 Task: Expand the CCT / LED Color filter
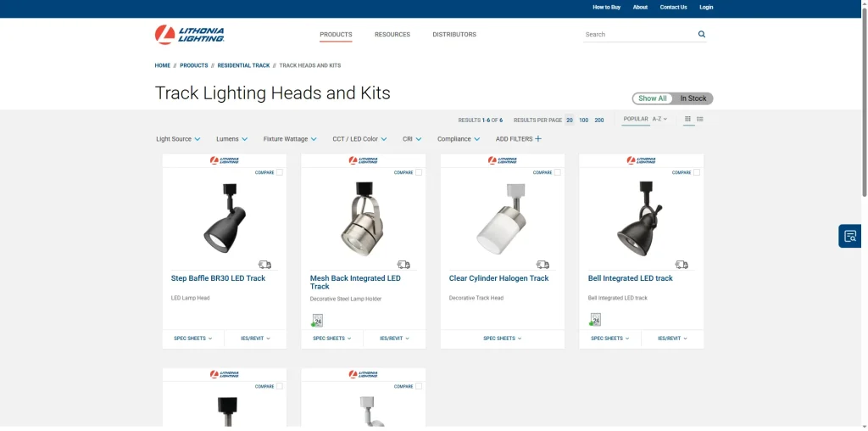click(x=359, y=139)
